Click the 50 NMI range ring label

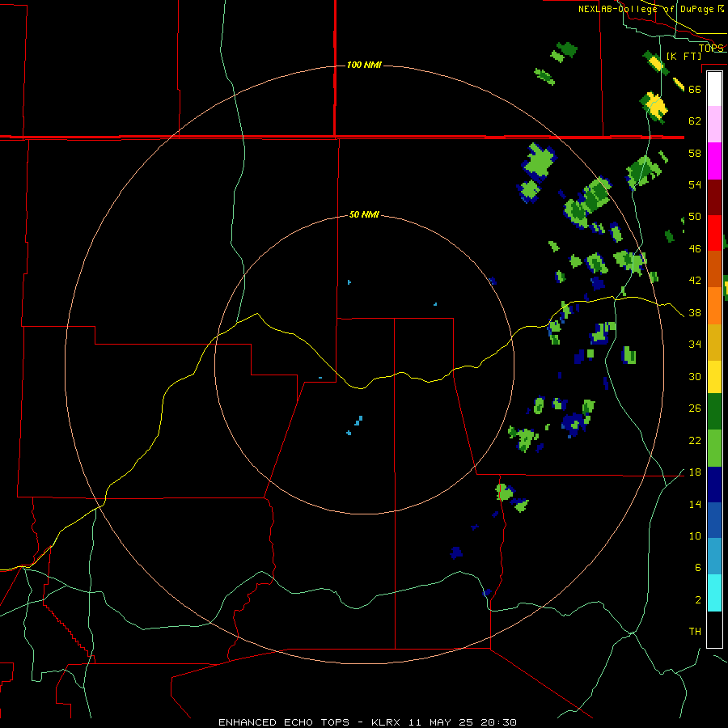pos(364,214)
